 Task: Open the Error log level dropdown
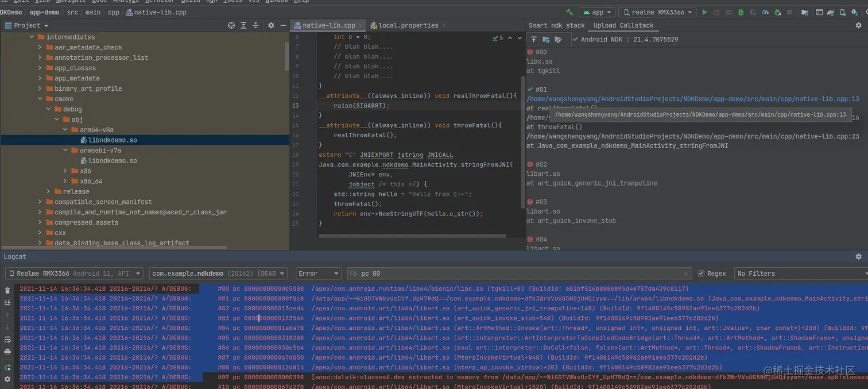pyautogui.click(x=319, y=274)
